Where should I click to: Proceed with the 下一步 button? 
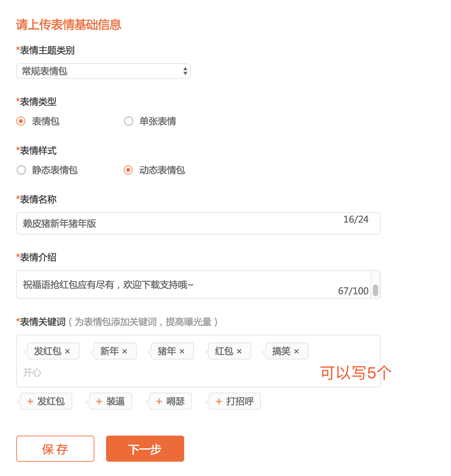(145, 449)
